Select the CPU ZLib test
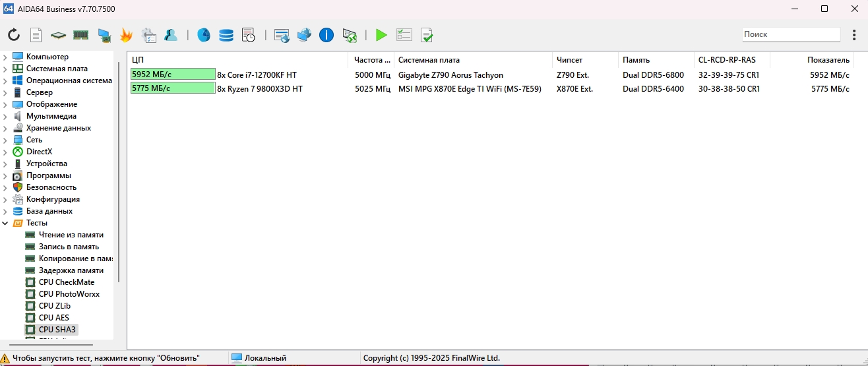The height and width of the screenshot is (366, 868). pos(54,306)
